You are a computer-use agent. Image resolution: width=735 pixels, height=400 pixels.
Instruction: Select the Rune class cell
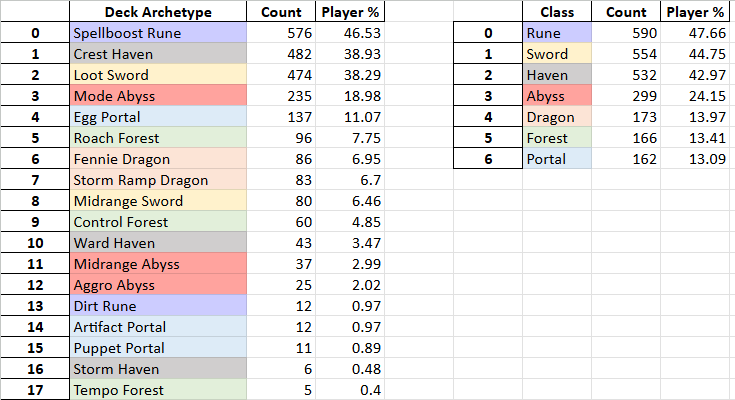pyautogui.click(x=557, y=33)
